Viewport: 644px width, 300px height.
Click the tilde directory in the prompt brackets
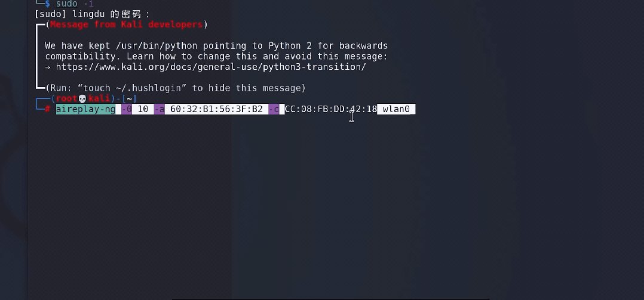click(x=129, y=99)
